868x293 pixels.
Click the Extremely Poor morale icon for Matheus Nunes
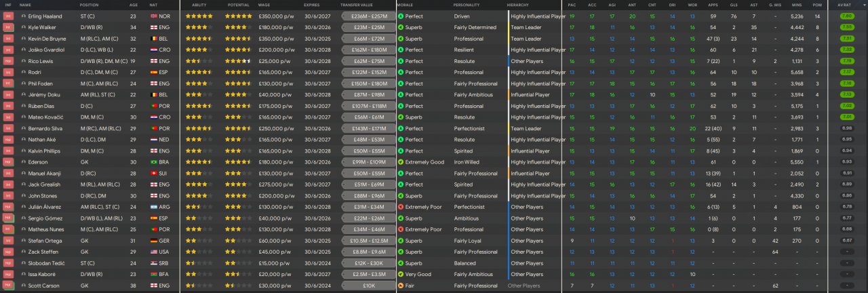(x=401, y=229)
